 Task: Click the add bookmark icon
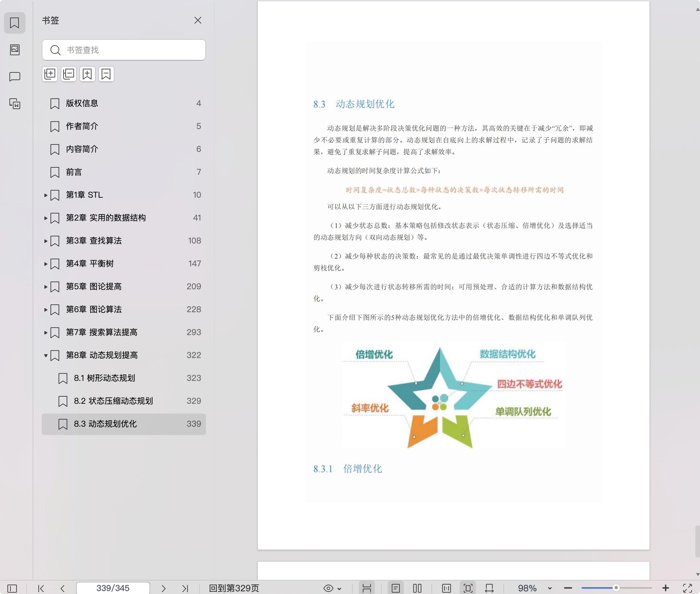point(87,74)
